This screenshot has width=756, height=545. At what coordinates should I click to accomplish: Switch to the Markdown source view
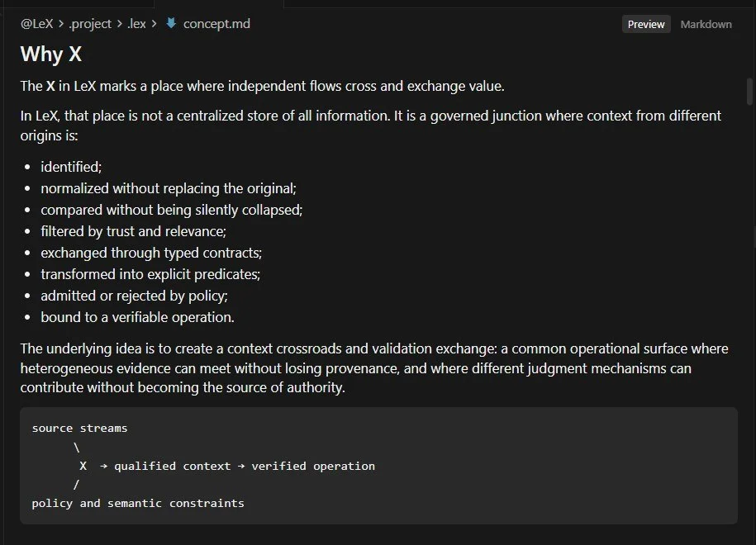[x=706, y=24]
